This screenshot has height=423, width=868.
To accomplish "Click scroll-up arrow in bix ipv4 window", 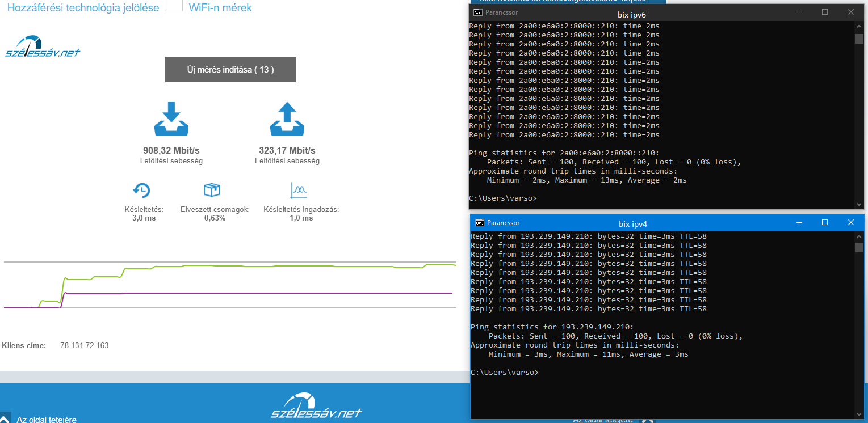I will [859, 235].
